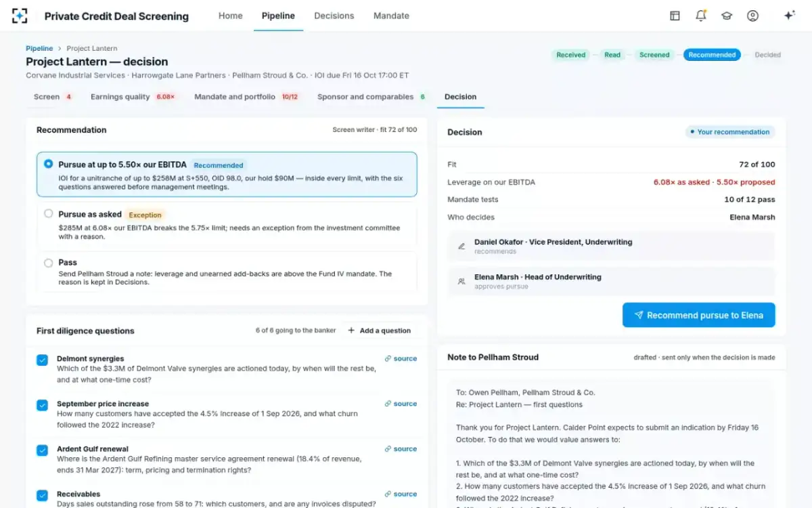The height and width of the screenshot is (508, 812).
Task: Open the Pipeline nav item
Action: [278, 16]
